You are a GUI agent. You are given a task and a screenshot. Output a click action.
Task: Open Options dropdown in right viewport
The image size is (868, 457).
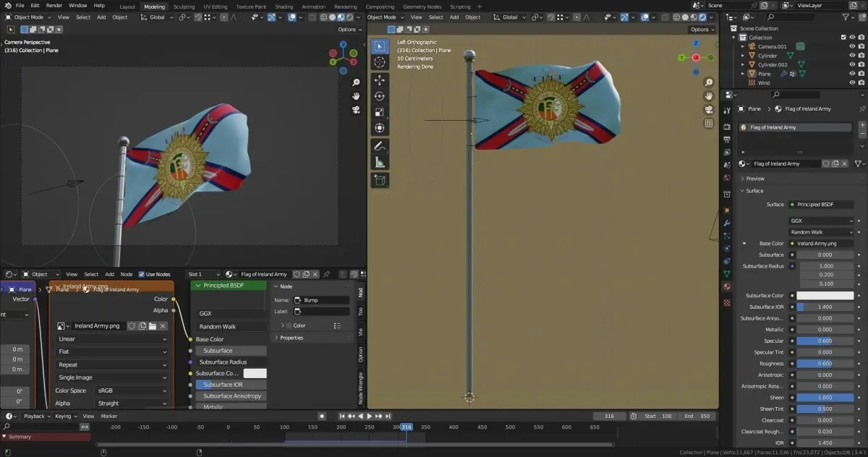tap(702, 30)
